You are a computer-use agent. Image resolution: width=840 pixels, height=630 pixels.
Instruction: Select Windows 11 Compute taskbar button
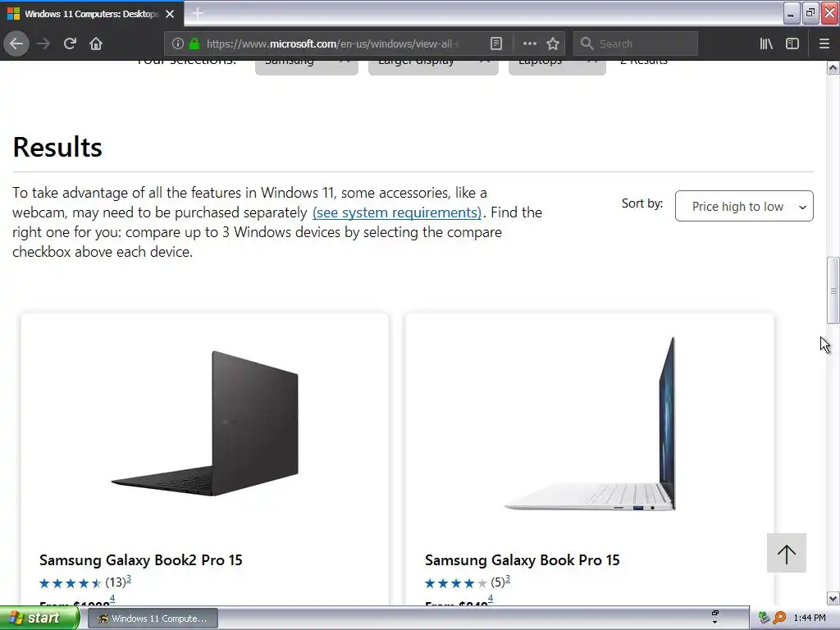click(153, 619)
